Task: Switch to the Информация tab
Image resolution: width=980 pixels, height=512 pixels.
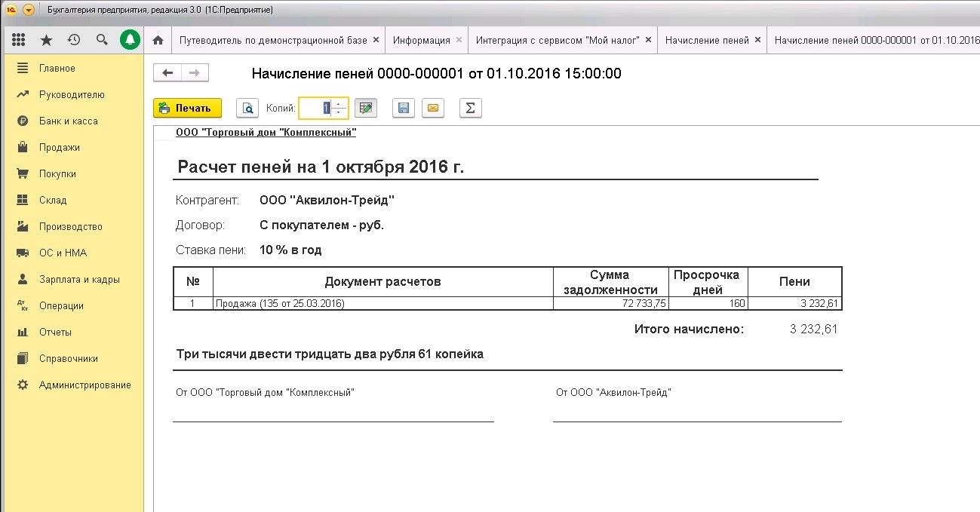Action: coord(421,40)
